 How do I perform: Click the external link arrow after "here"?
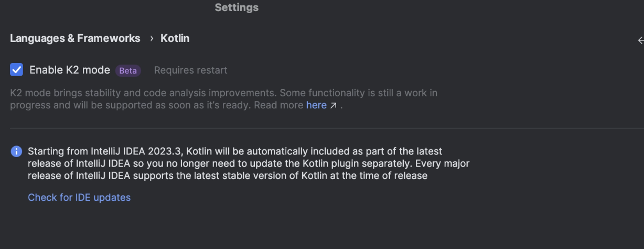pyautogui.click(x=333, y=106)
